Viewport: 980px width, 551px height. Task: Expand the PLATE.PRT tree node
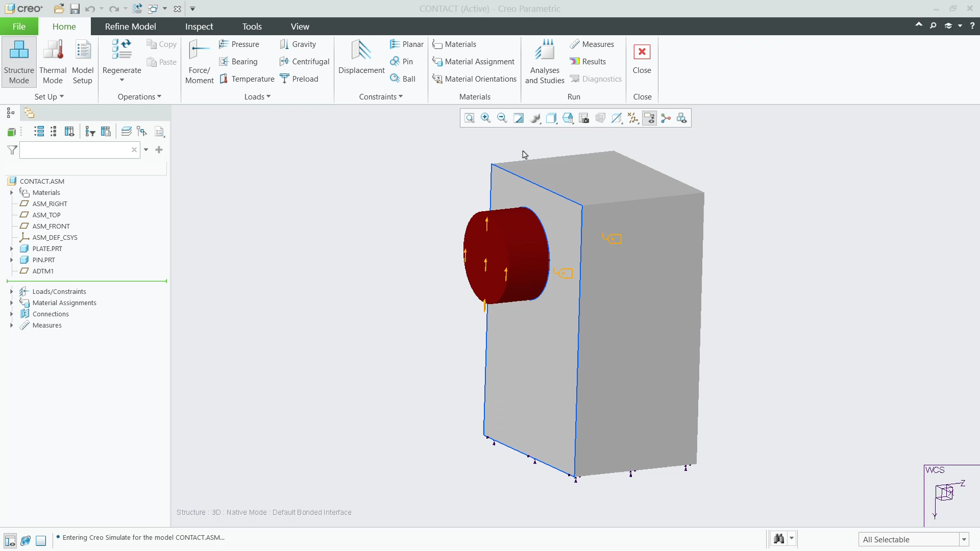pos(12,248)
